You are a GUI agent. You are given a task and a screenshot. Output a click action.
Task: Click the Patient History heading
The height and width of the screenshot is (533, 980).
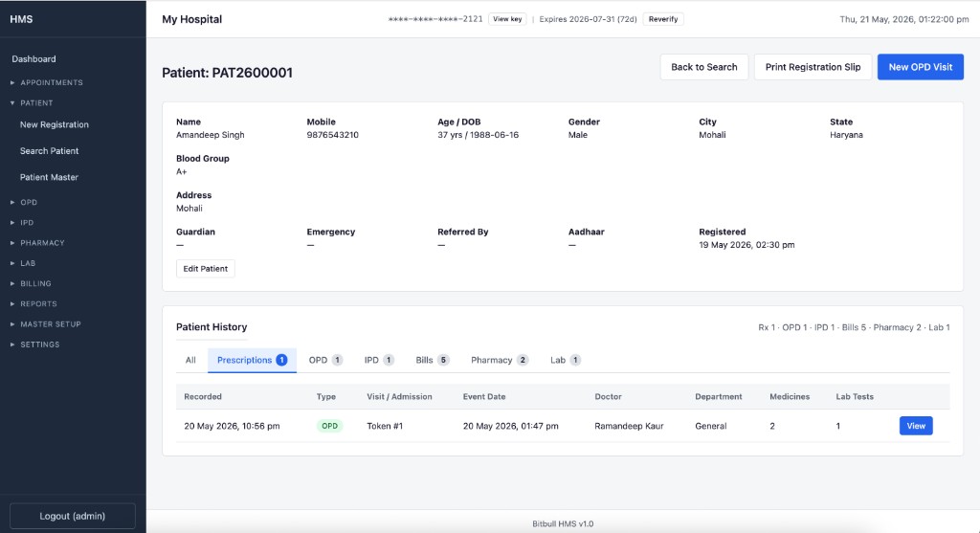tap(212, 327)
